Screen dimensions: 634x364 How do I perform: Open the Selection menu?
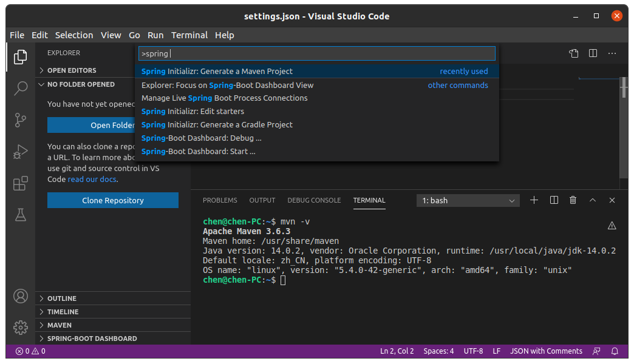point(74,35)
